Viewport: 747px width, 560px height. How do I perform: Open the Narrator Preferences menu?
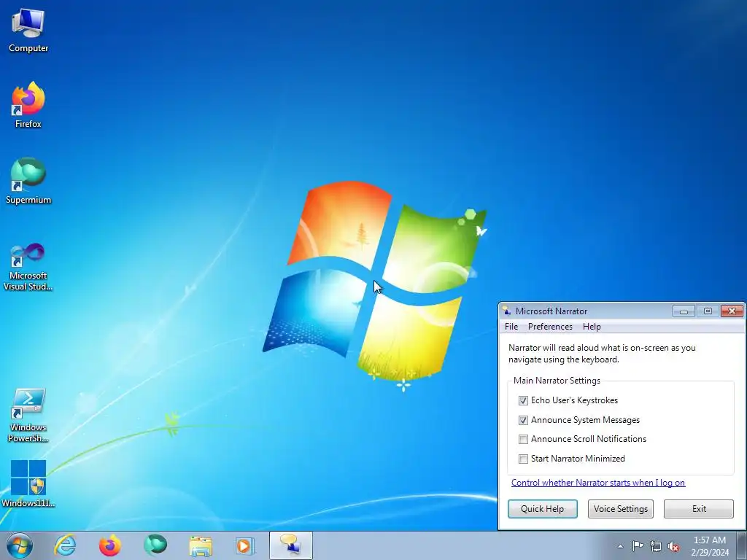click(550, 327)
